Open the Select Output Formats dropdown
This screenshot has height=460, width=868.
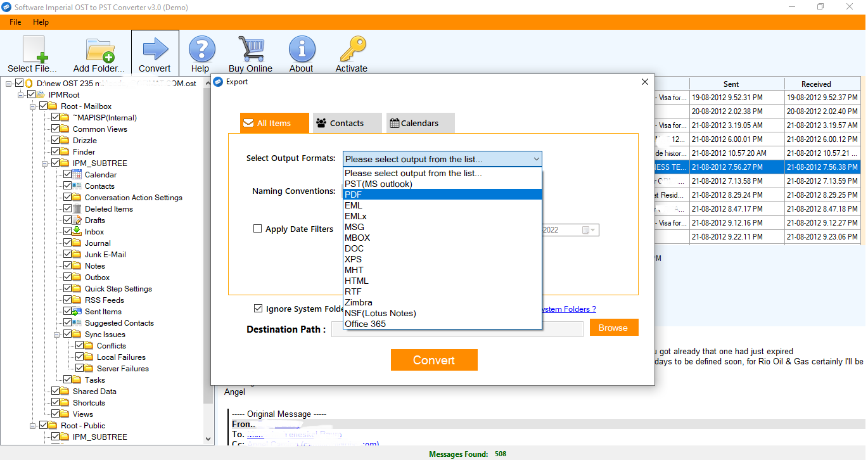pos(442,159)
